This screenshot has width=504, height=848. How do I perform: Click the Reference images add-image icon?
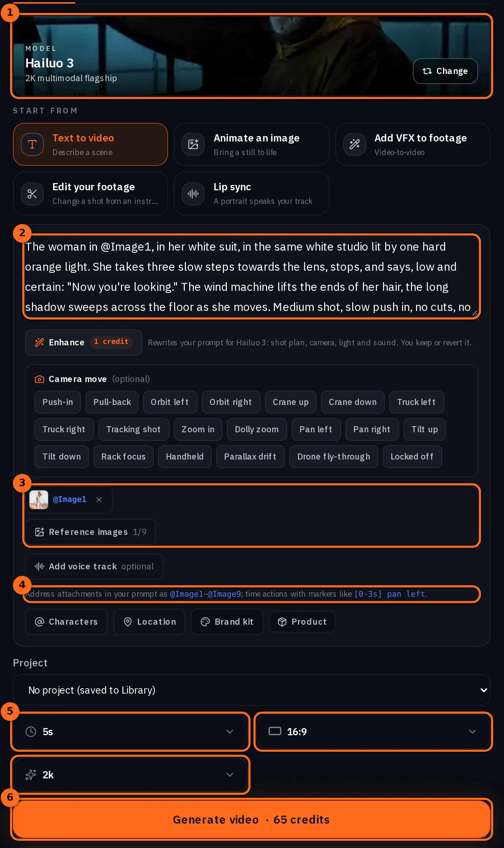coord(39,532)
